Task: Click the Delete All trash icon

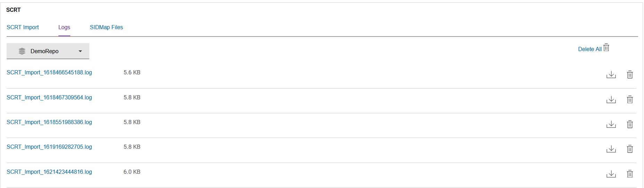Action: click(606, 48)
